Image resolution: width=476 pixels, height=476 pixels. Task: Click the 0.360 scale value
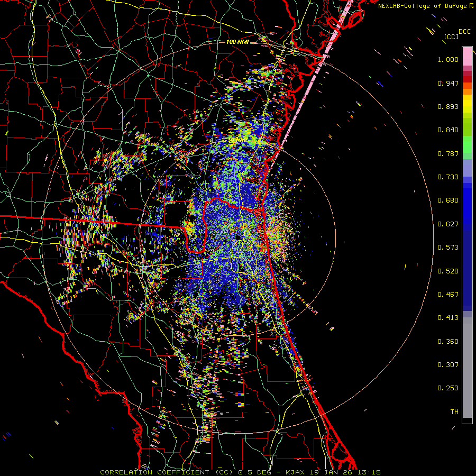coord(448,342)
